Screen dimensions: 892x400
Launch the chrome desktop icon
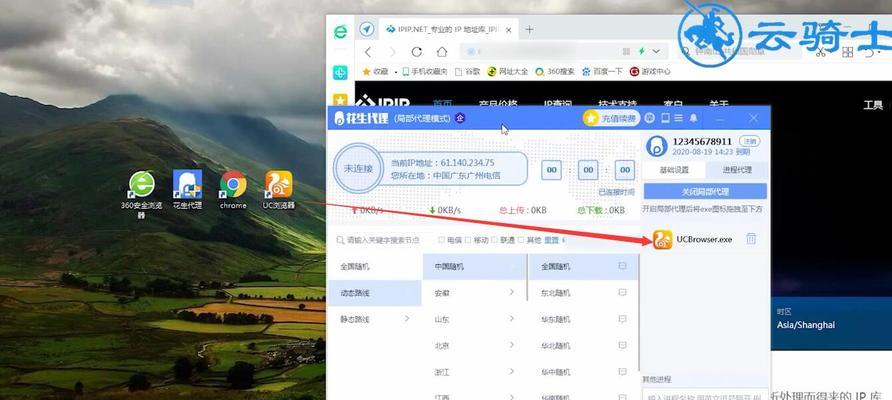coord(233,189)
